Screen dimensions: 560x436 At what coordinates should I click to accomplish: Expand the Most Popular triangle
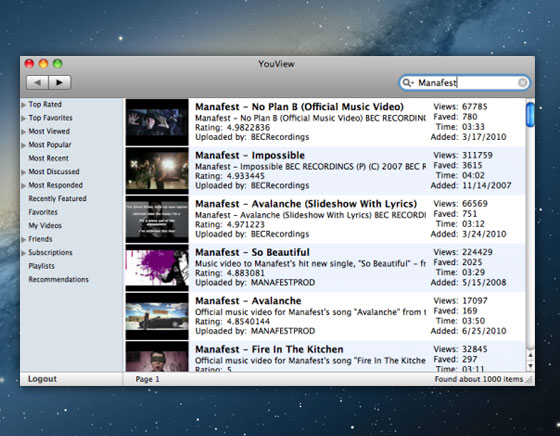coord(24,145)
